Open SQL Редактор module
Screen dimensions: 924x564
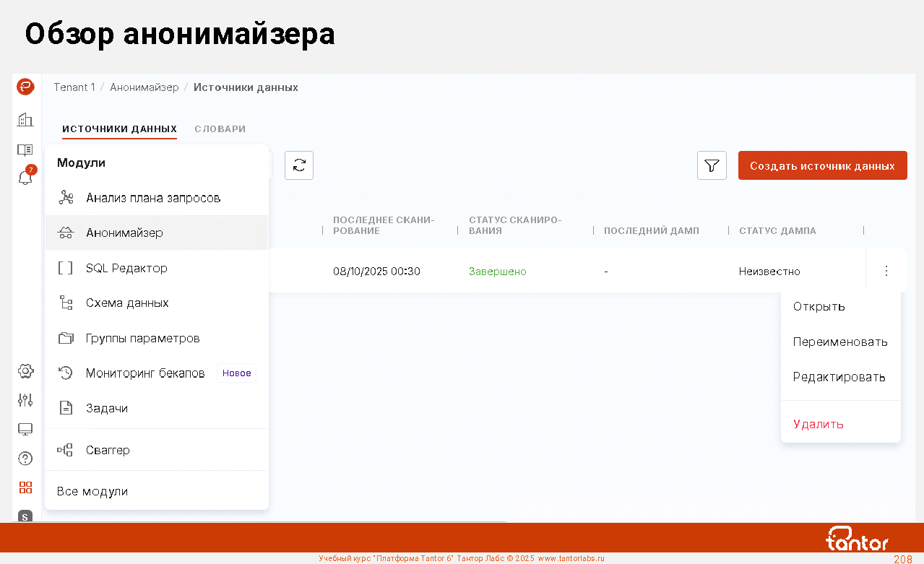tap(126, 268)
